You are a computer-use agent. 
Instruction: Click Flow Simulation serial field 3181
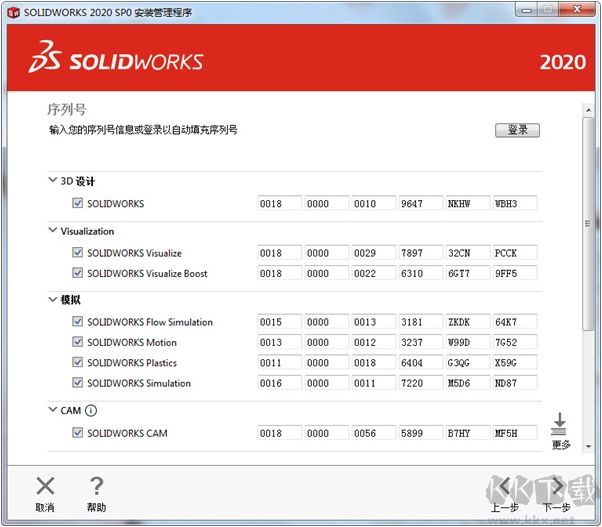click(420, 322)
